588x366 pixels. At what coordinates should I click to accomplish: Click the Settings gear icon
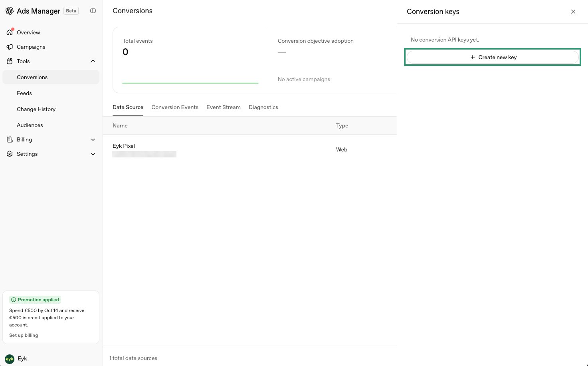pos(10,154)
